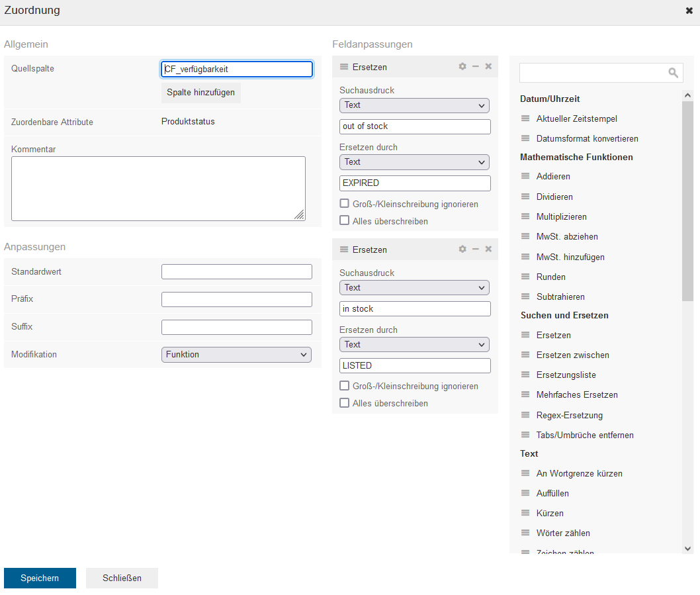Click handle icon next to Datumsformat konvertieren
This screenshot has width=700, height=595.
525,138
